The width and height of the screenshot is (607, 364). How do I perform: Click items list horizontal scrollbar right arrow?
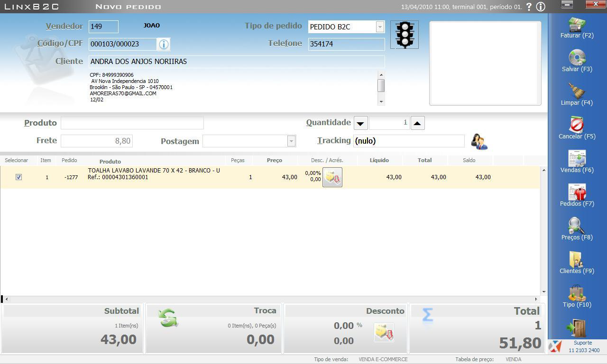(536, 299)
